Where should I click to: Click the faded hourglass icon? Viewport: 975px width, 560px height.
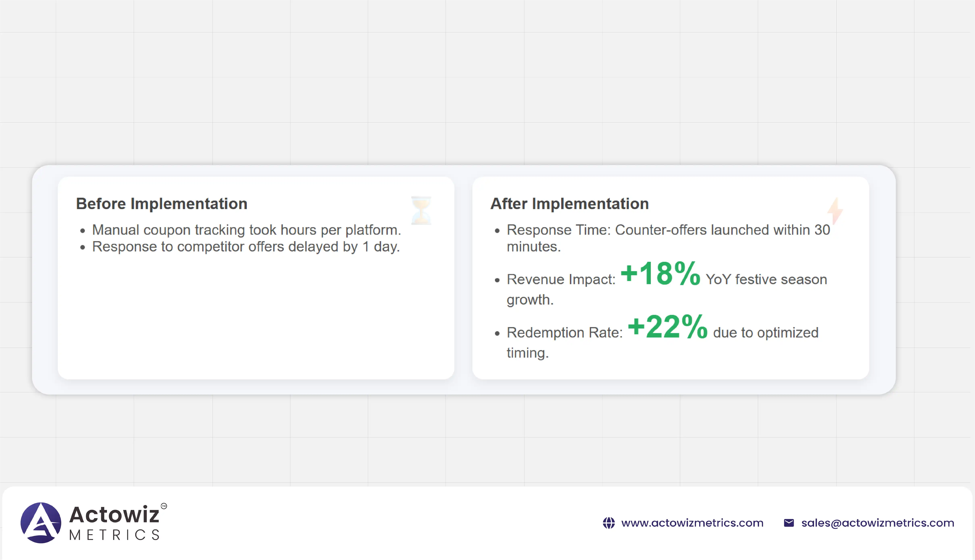pos(421,210)
